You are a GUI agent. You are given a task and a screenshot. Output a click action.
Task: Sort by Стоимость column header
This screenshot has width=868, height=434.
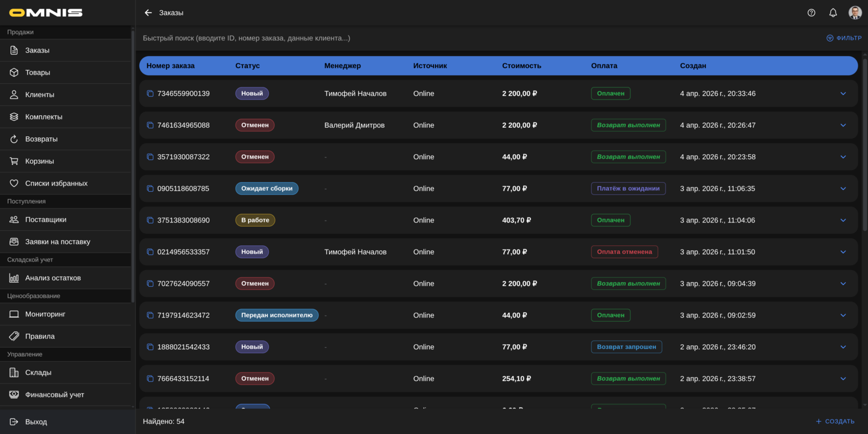[x=521, y=66]
